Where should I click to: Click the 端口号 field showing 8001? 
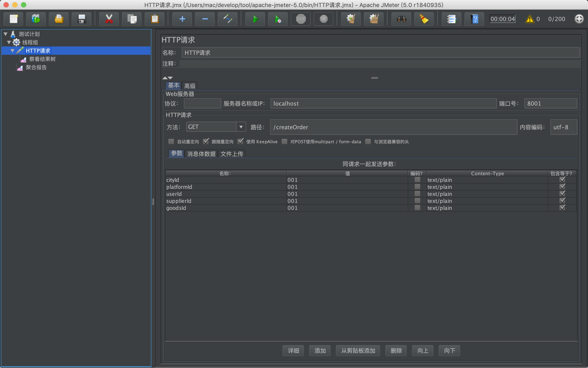click(x=551, y=103)
